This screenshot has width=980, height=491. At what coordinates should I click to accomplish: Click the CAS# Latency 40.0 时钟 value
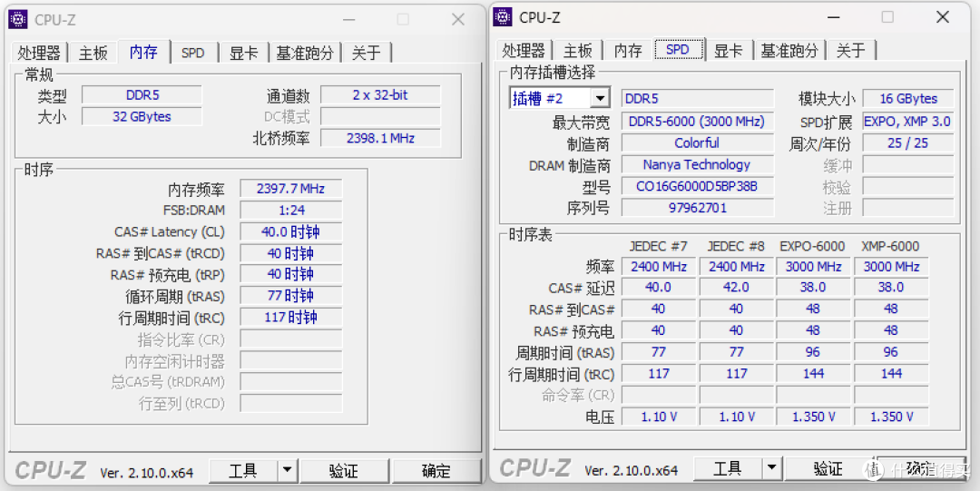pos(291,231)
